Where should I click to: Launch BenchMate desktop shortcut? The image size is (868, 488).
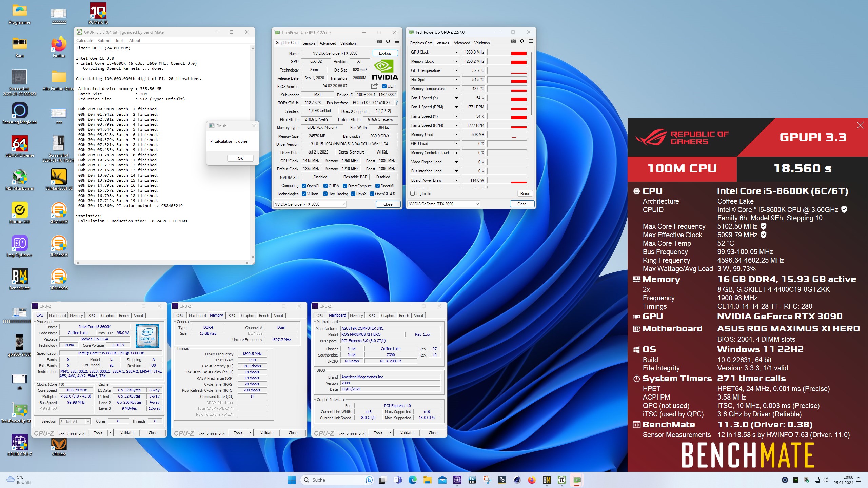(x=19, y=279)
